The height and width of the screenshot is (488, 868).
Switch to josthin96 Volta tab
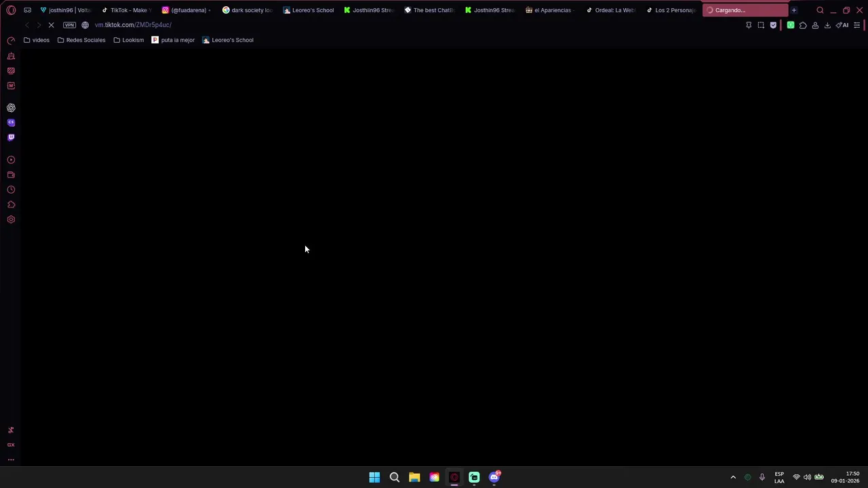[x=65, y=10]
